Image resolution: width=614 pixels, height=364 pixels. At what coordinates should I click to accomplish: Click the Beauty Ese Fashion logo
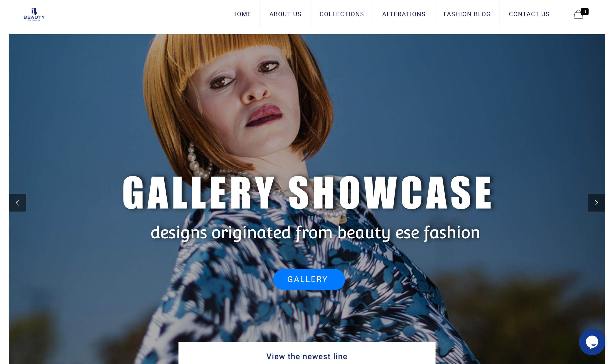click(x=34, y=14)
